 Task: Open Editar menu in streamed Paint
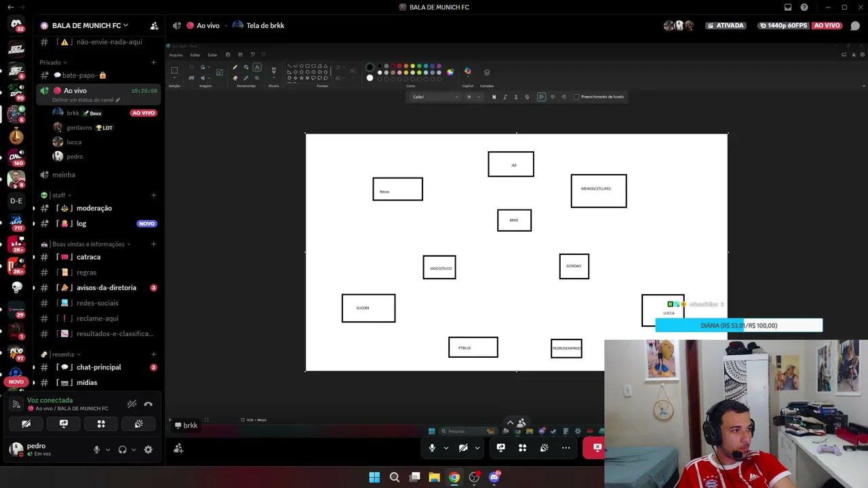click(x=195, y=55)
